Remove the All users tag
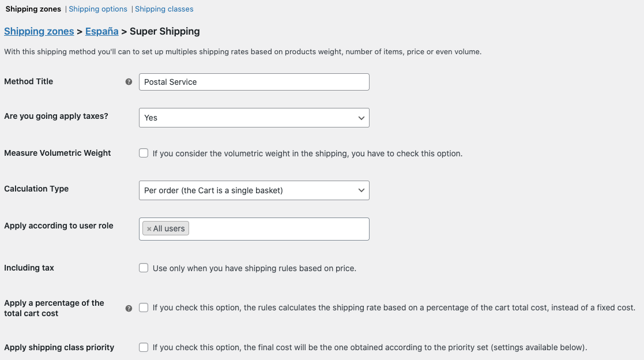The height and width of the screenshot is (360, 644). pyautogui.click(x=149, y=229)
